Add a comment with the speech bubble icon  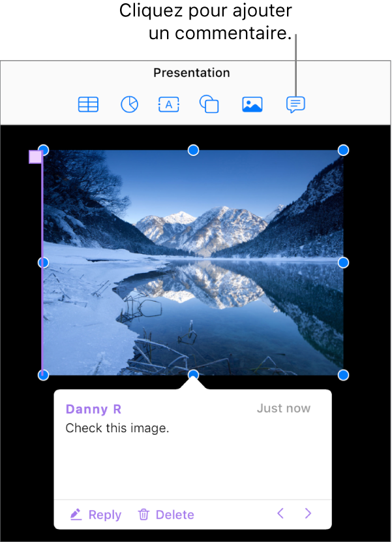[x=295, y=104]
